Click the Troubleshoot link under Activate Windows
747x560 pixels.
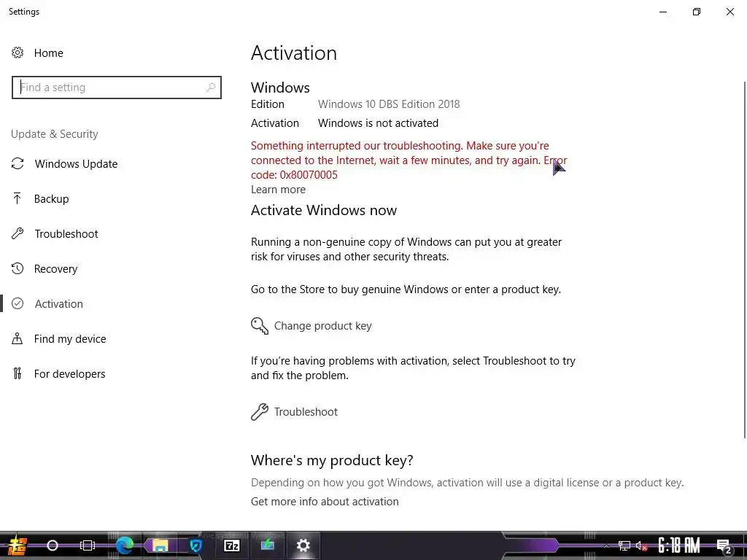point(306,412)
